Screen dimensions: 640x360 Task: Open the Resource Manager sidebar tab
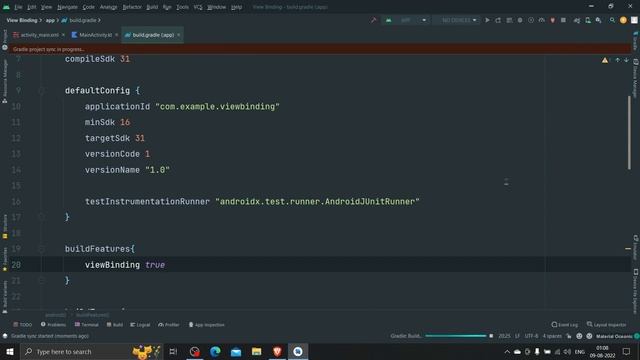(5, 81)
